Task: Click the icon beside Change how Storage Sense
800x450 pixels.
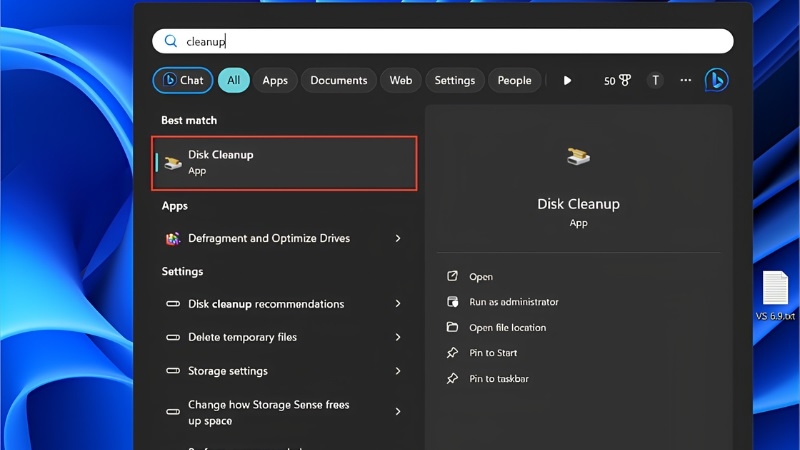Action: coord(173,412)
